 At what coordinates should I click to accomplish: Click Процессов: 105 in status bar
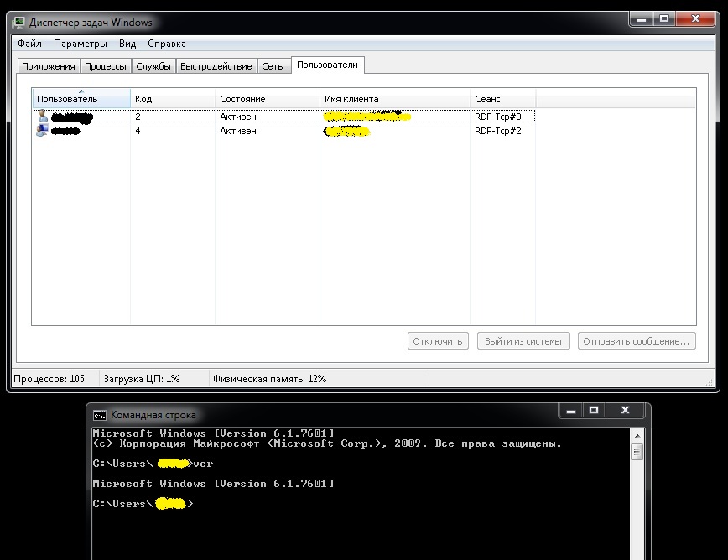[49, 379]
